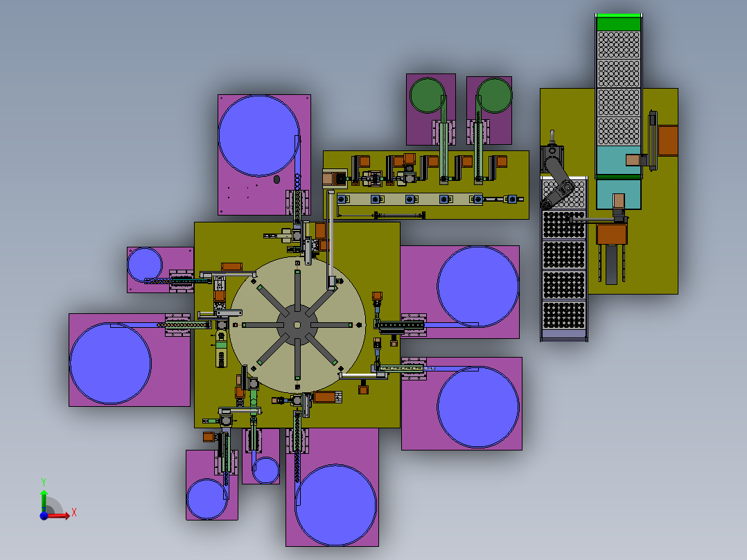Select the lower blue bowl feeder right of the rotary table

click(x=478, y=407)
